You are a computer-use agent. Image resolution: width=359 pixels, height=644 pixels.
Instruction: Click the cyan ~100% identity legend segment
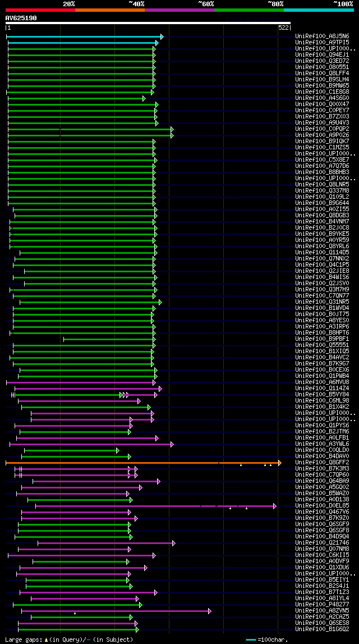(319, 10)
